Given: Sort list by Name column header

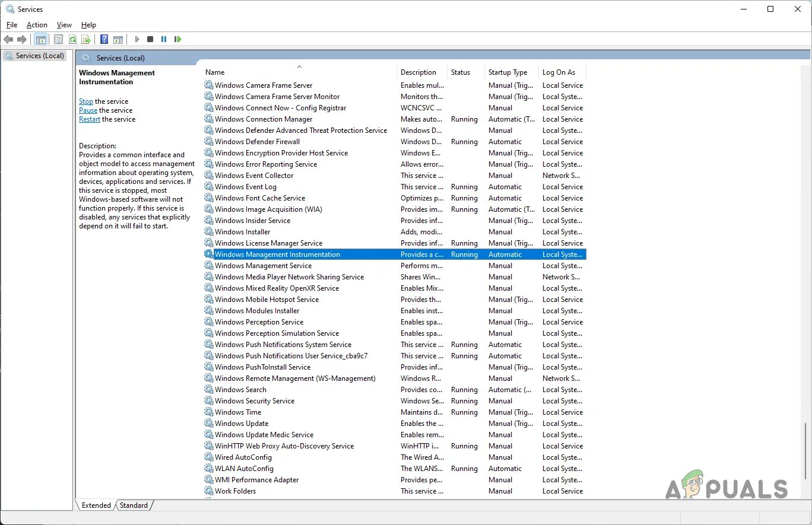Looking at the screenshot, I should pos(299,72).
